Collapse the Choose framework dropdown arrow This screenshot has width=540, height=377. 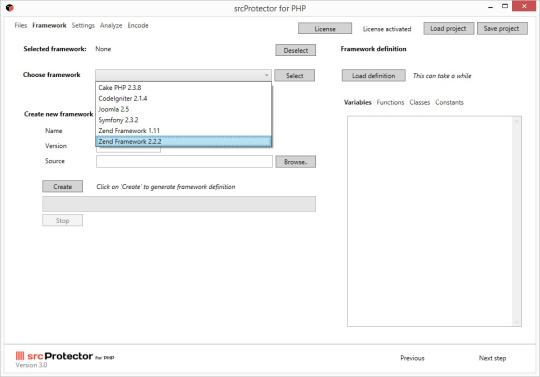pyautogui.click(x=267, y=75)
